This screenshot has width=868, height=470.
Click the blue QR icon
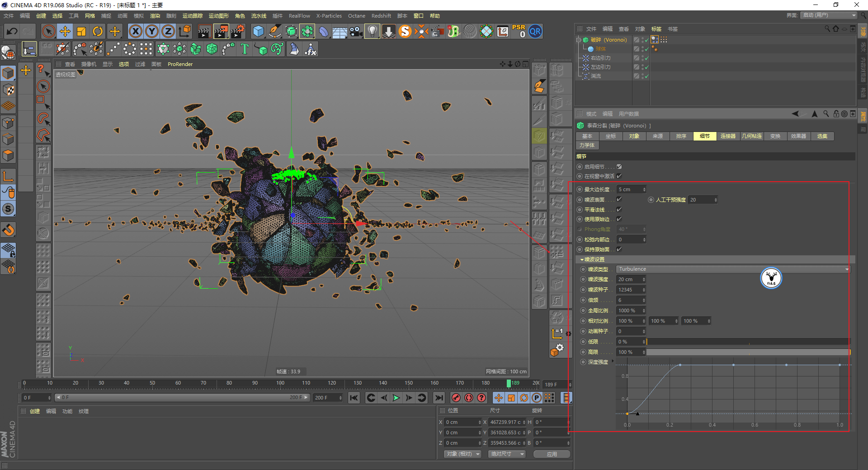point(535,31)
